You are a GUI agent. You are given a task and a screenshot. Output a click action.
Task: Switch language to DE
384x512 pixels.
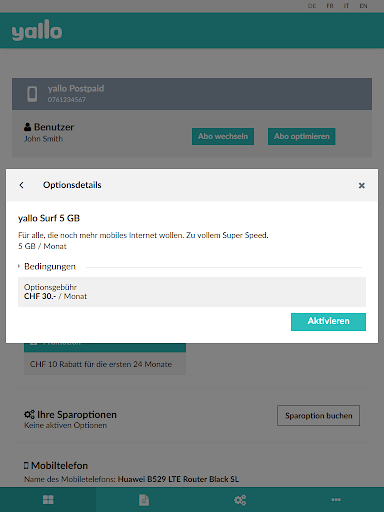tap(312, 6)
